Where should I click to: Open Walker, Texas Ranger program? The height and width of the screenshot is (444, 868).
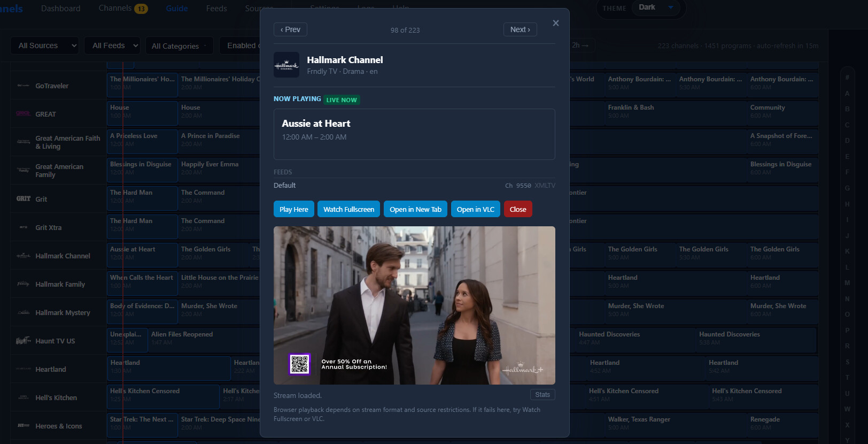[x=676, y=425]
